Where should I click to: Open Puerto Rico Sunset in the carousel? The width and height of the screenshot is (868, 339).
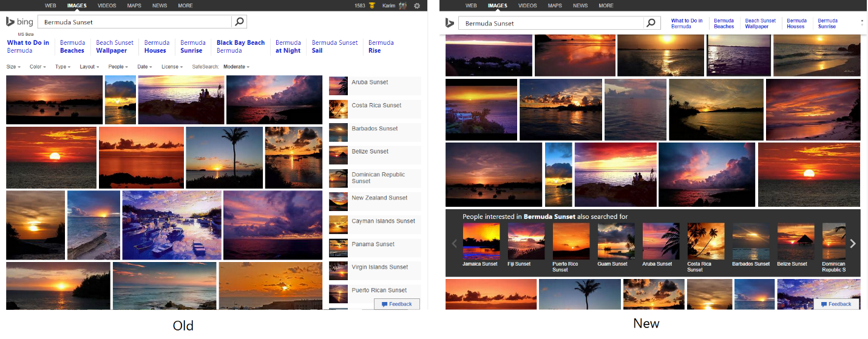pyautogui.click(x=571, y=247)
